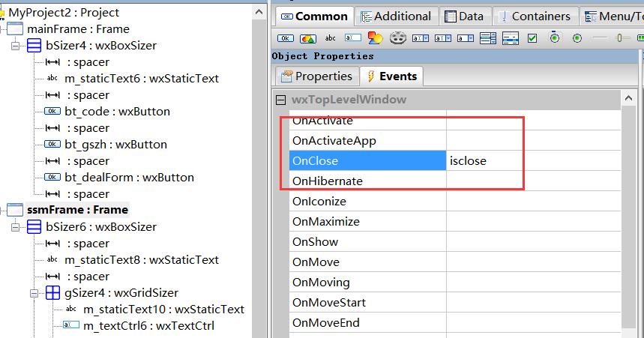Click the wxStaticBitmap shapes palette icon

coord(376,38)
